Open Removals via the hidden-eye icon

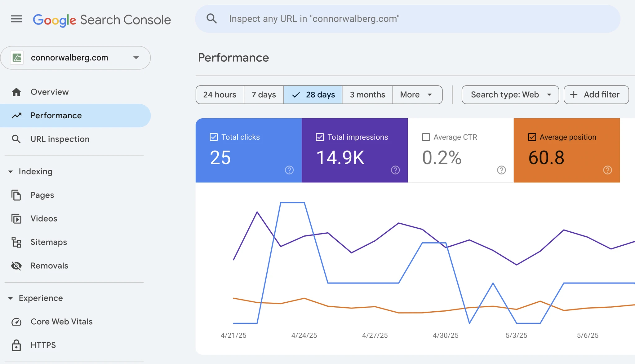[x=16, y=265]
